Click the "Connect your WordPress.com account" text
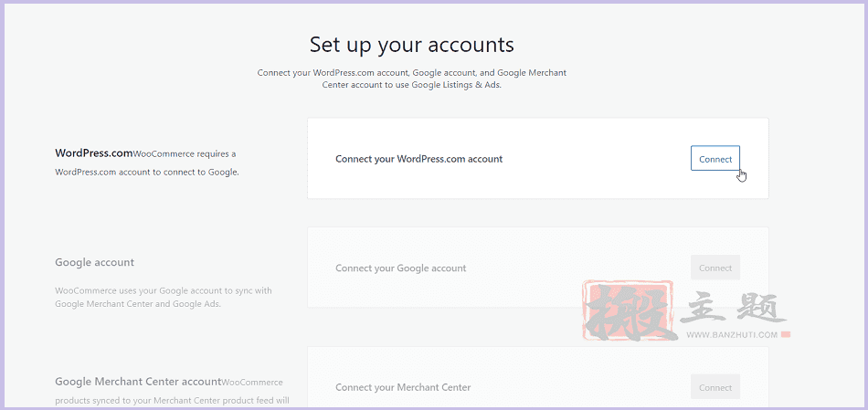The image size is (868, 410). (x=419, y=159)
